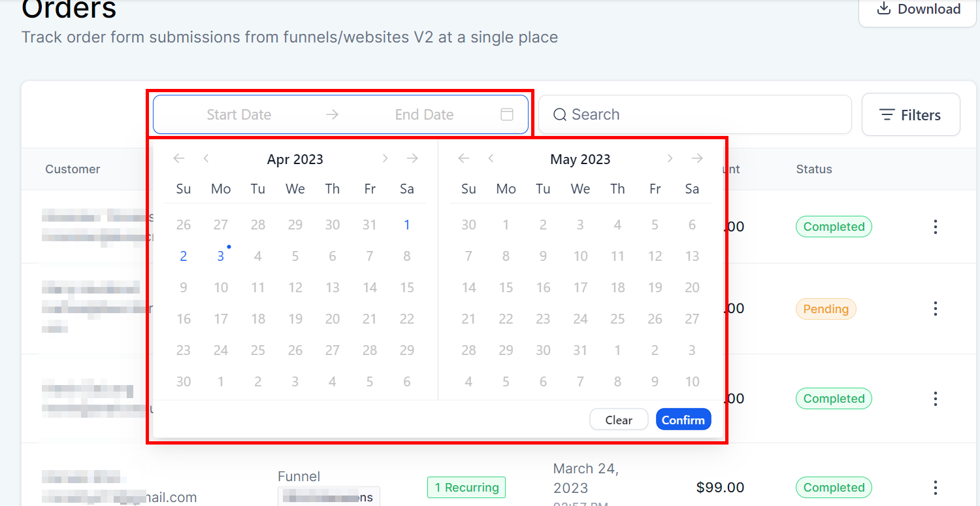Click the Search orders field
980x506 pixels.
click(699, 114)
